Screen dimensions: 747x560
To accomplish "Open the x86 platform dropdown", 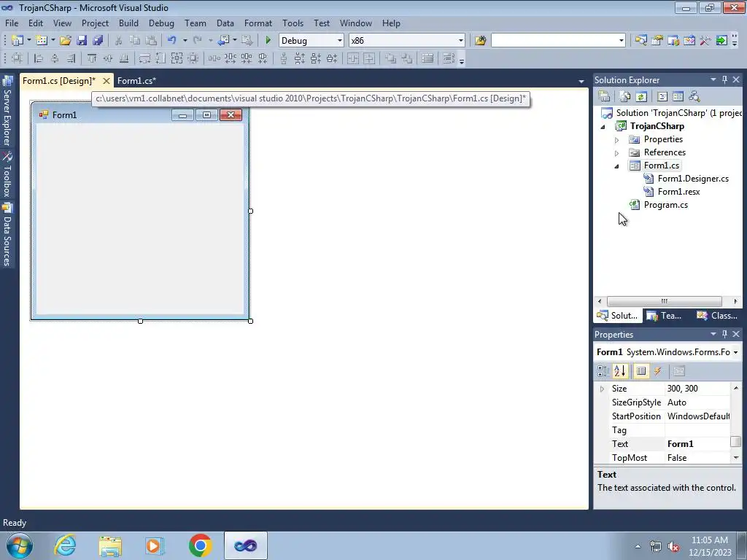I will tap(461, 41).
